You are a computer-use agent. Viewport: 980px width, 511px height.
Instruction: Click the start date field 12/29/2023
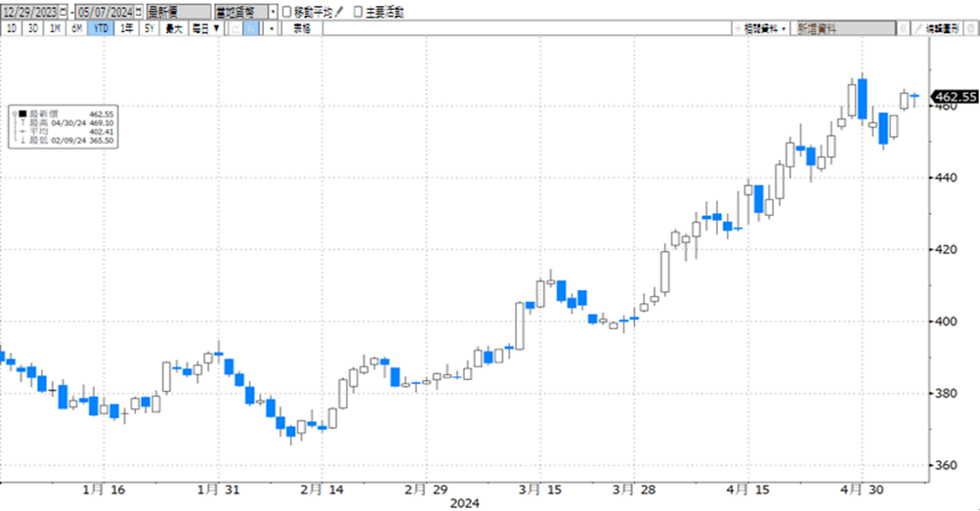point(29,12)
